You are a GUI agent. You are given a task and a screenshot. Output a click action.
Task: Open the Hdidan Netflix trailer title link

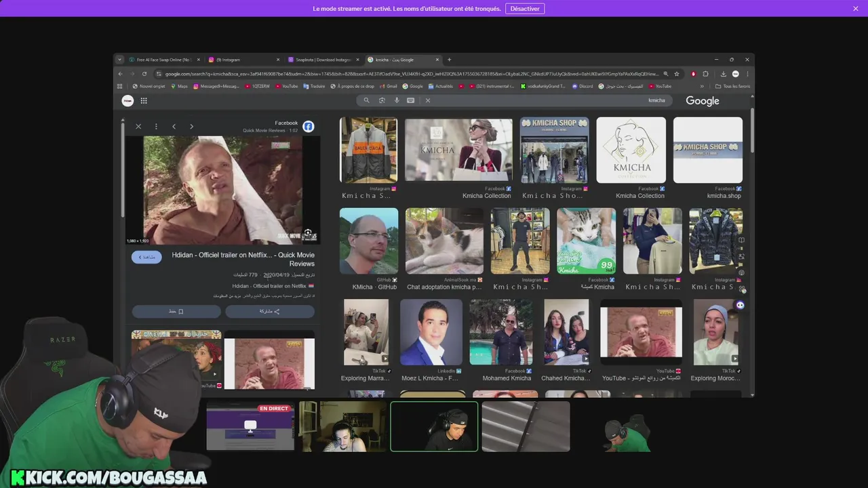coord(243,259)
